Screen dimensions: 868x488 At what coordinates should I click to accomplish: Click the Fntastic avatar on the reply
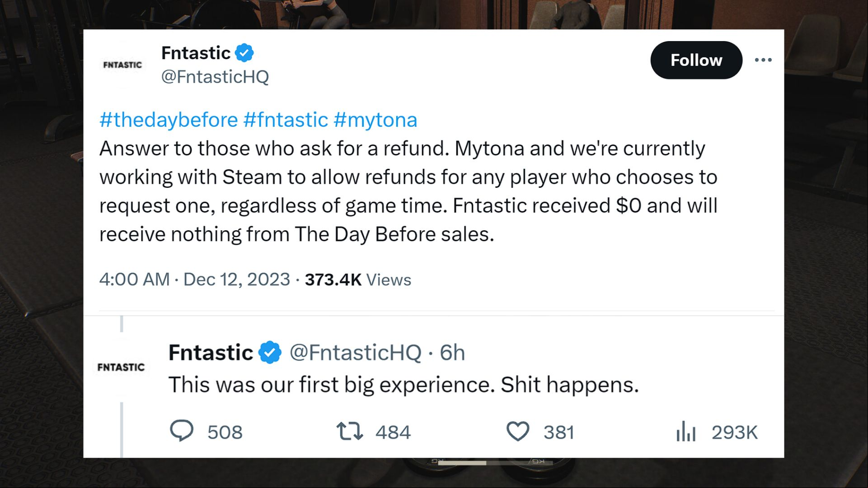121,367
